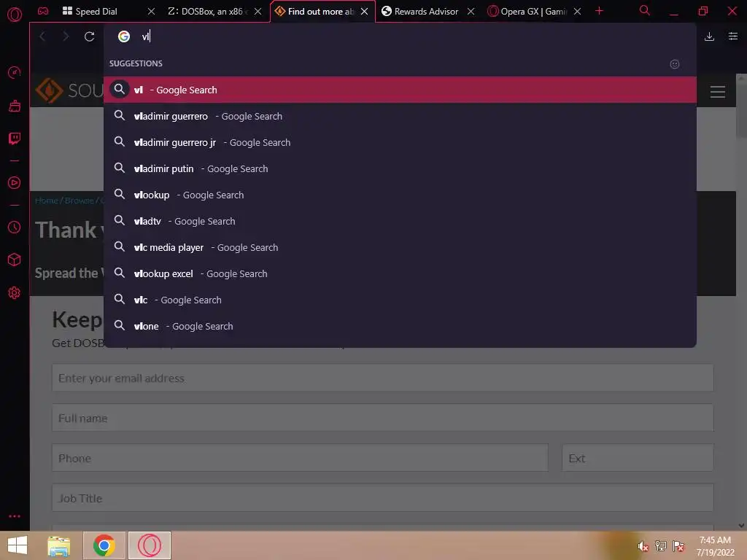Go back to the previous page

42,36
